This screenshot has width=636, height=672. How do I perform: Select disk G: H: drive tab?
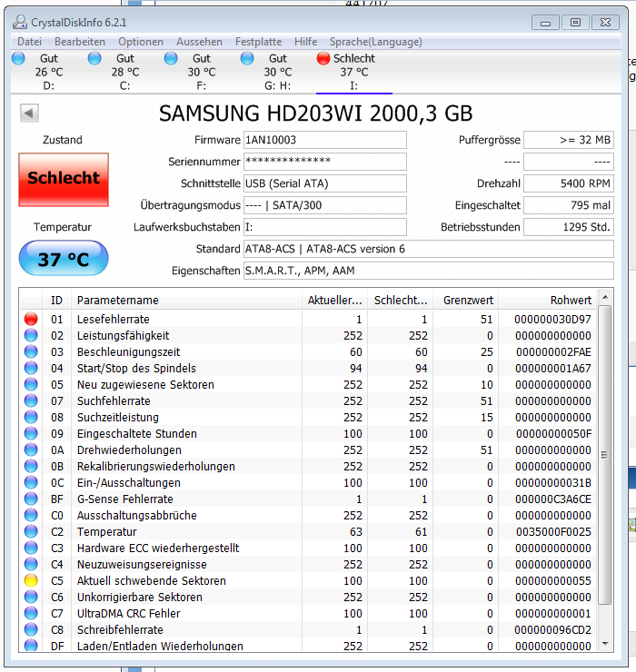277,72
